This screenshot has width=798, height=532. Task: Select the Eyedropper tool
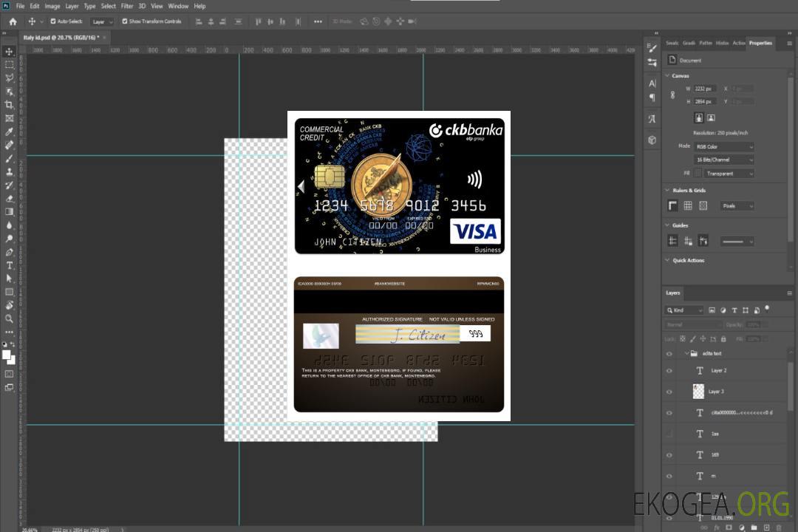(x=9, y=132)
